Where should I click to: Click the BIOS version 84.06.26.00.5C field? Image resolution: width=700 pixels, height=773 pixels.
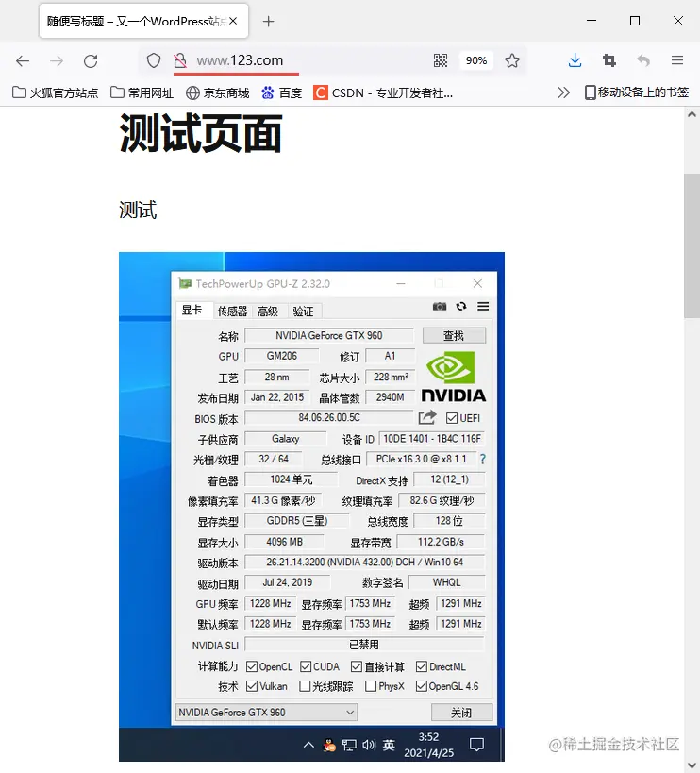point(329,417)
